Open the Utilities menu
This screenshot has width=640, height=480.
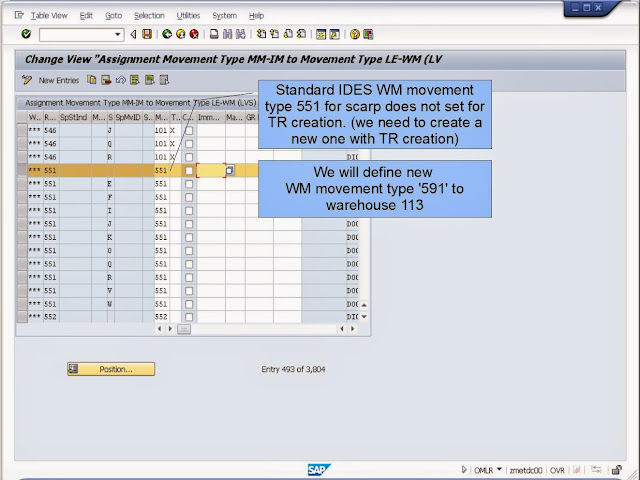(x=188, y=16)
